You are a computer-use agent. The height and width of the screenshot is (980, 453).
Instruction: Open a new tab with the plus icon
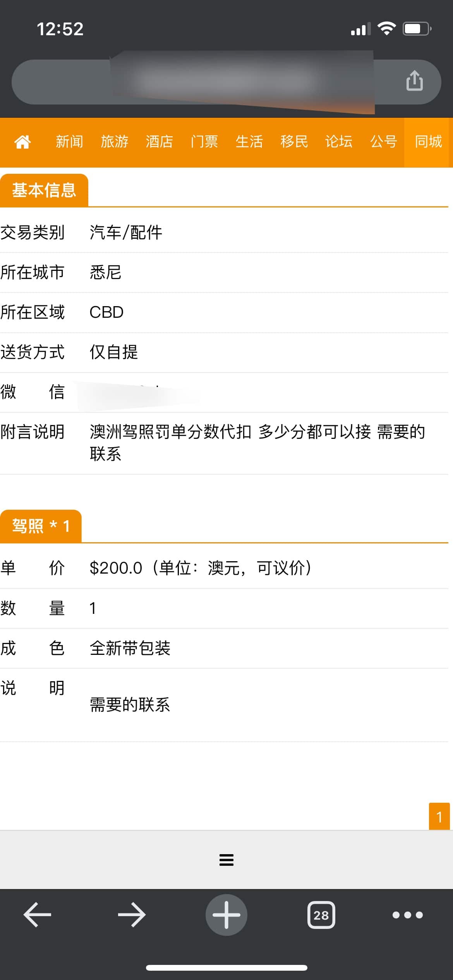click(x=226, y=915)
